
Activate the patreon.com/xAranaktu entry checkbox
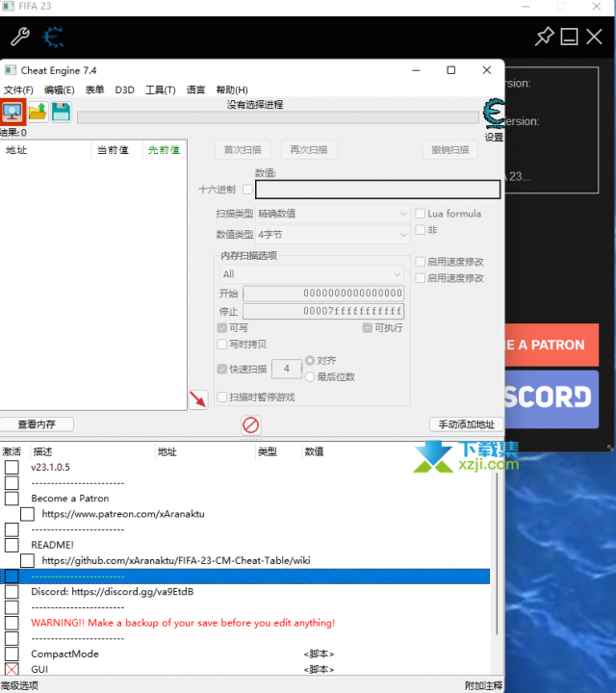(27, 514)
